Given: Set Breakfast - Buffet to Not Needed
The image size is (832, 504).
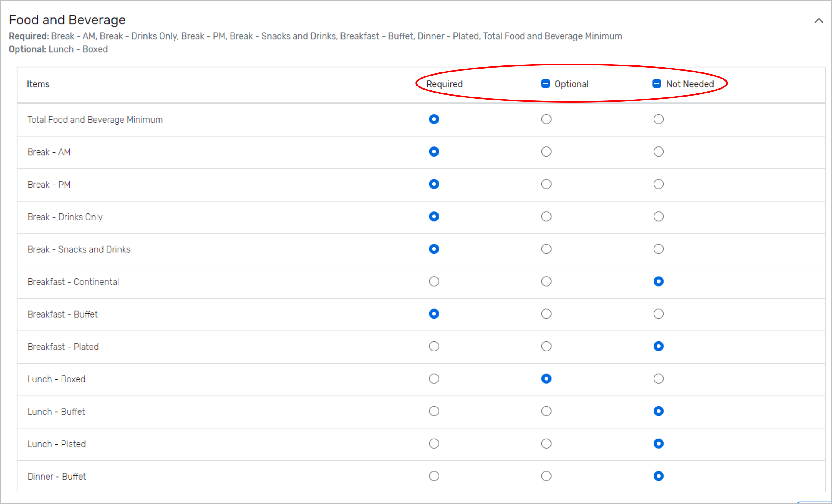Looking at the screenshot, I should pyautogui.click(x=658, y=314).
